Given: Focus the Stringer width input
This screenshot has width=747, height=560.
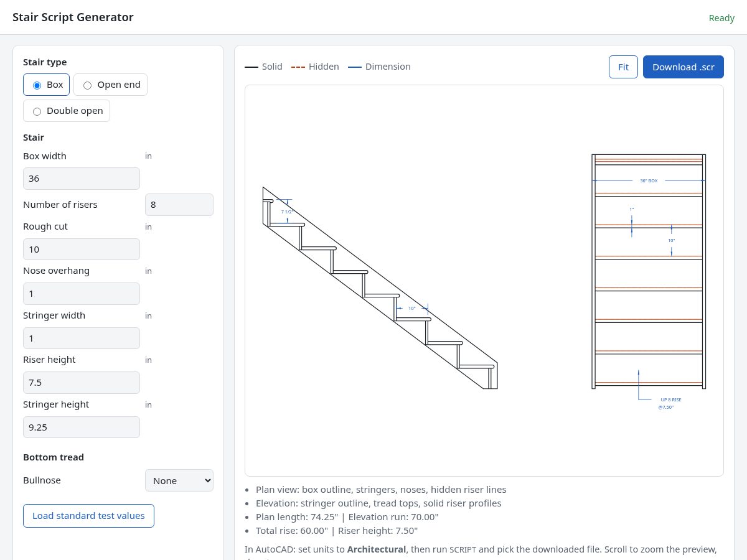Looking at the screenshot, I should pyautogui.click(x=82, y=338).
